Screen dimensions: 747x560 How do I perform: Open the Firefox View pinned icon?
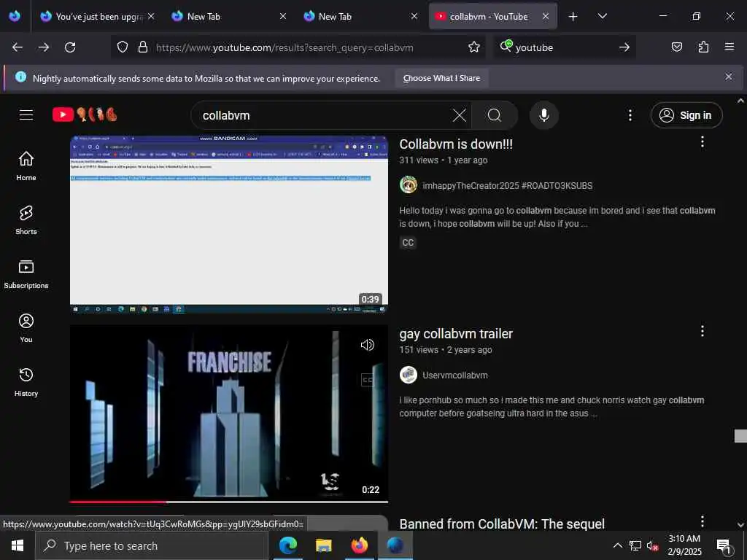[x=15, y=16]
